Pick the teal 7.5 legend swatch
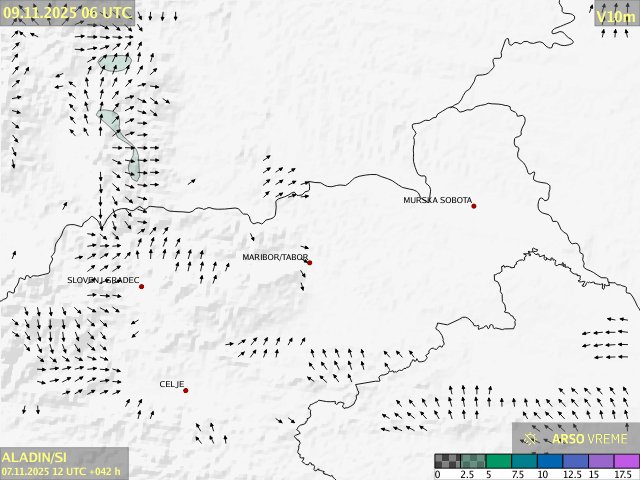Viewport: 640px width, 480px height. pyautogui.click(x=524, y=461)
